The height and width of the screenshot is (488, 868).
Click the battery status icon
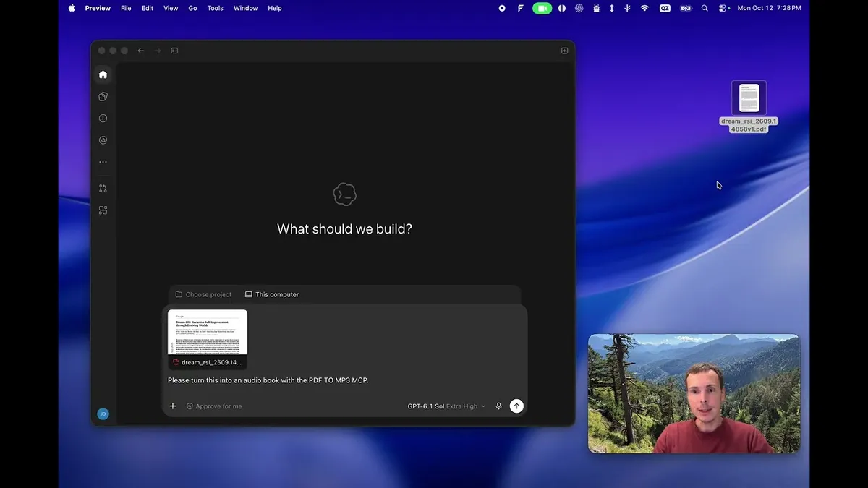coord(686,8)
